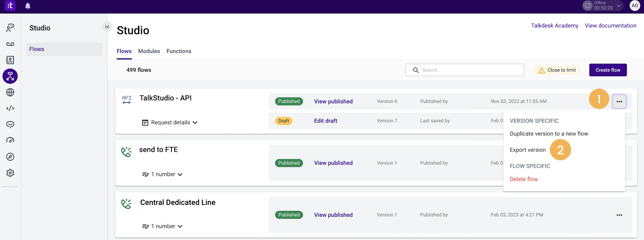Open the Voicemail icon in sidebar
Screen dimensions: 644x240
[10, 44]
